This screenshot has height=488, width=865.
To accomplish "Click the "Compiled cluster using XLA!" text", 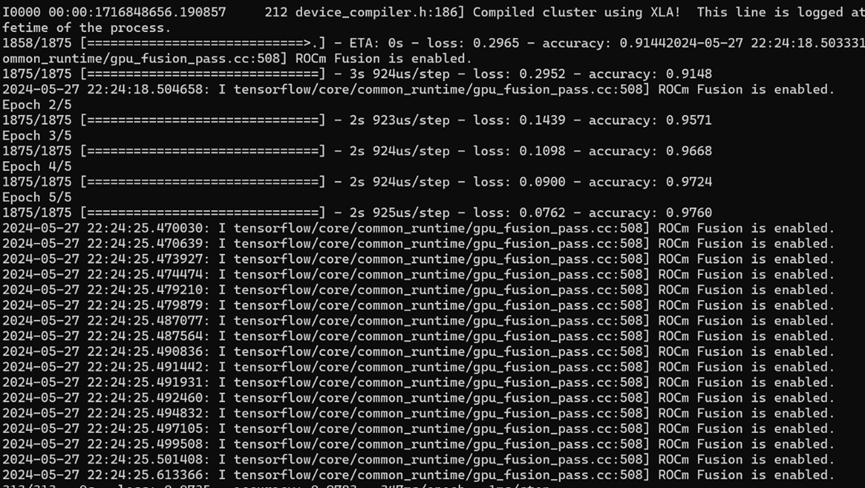I will (x=576, y=12).
